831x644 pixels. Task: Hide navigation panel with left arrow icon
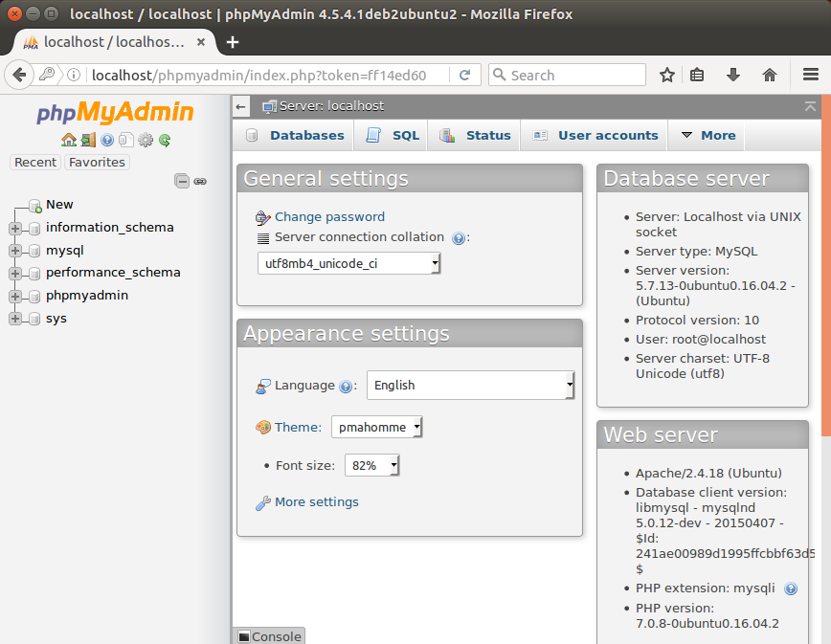tap(240, 107)
